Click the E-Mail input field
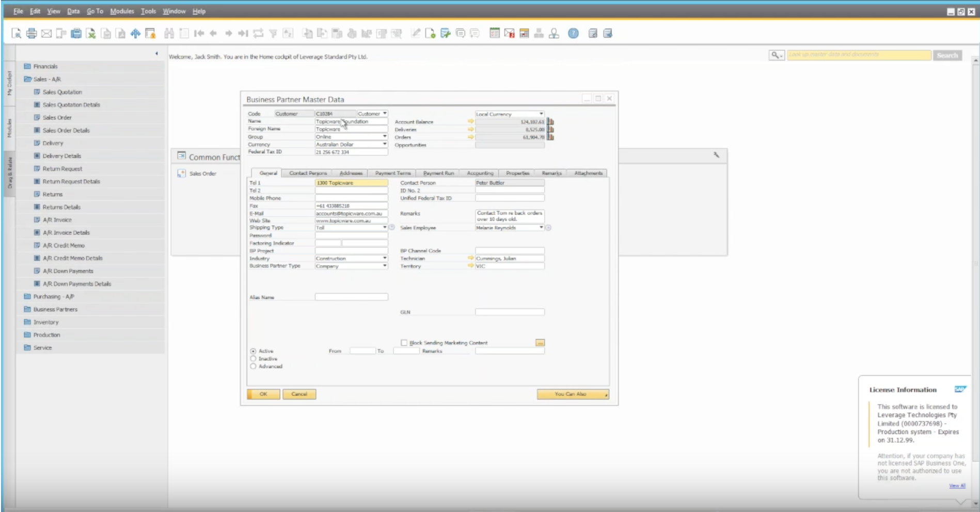 coord(351,213)
